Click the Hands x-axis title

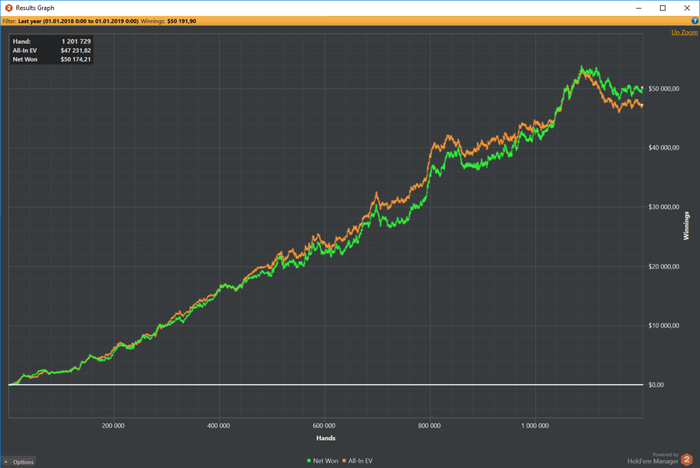[326, 438]
